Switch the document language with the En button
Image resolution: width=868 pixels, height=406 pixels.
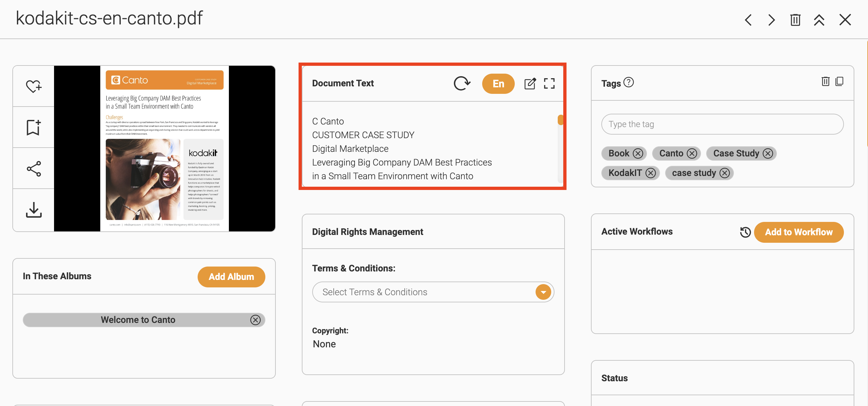coord(498,84)
